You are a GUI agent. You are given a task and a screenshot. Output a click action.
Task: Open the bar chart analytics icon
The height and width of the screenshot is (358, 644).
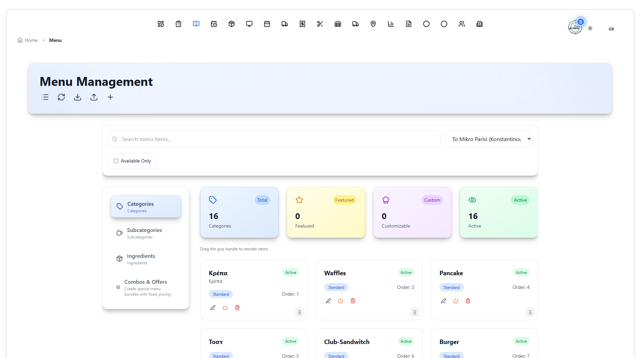(x=391, y=24)
